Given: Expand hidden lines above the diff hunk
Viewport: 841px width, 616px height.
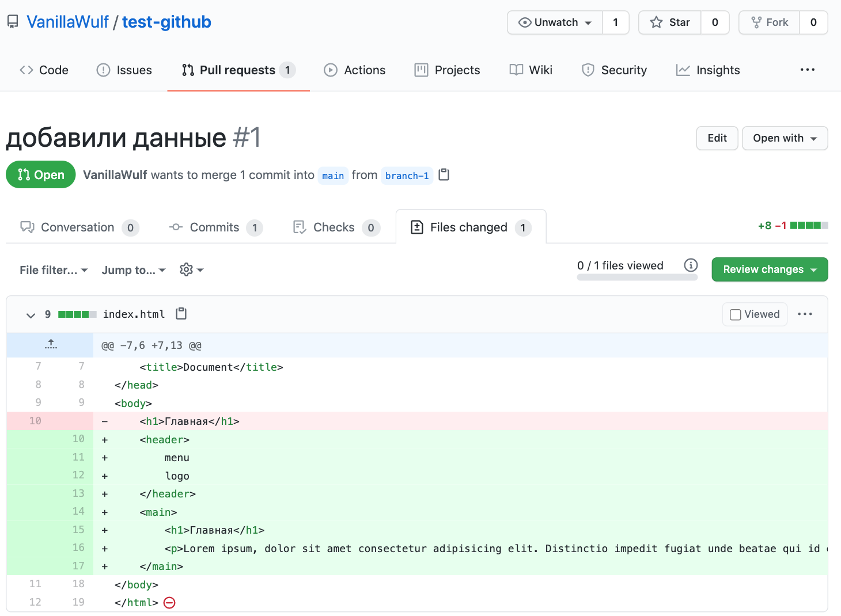Looking at the screenshot, I should coord(51,345).
